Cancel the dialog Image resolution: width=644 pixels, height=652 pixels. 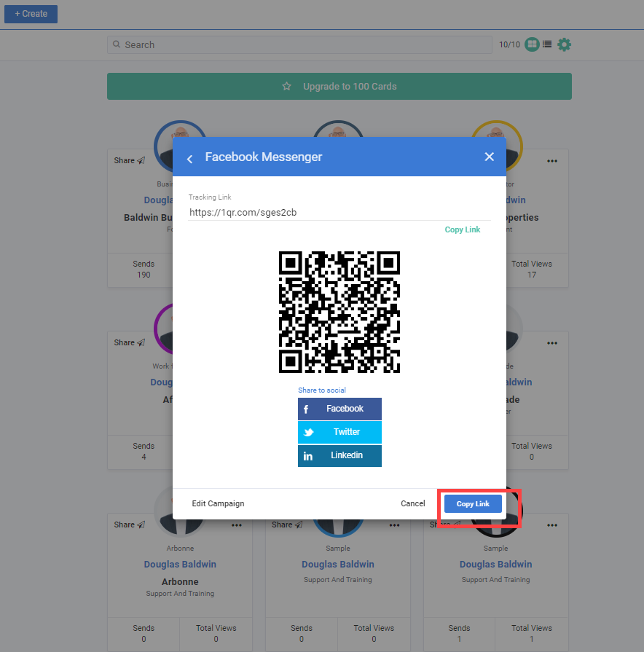(413, 503)
